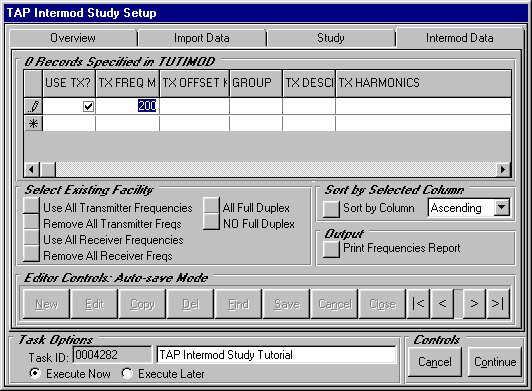The width and height of the screenshot is (532, 391).
Task: Switch to the Import Data tab
Action: 202,38
